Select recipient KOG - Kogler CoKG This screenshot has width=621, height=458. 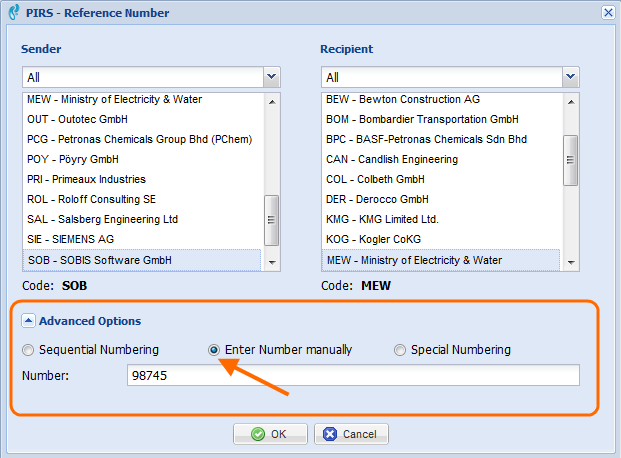(442, 239)
